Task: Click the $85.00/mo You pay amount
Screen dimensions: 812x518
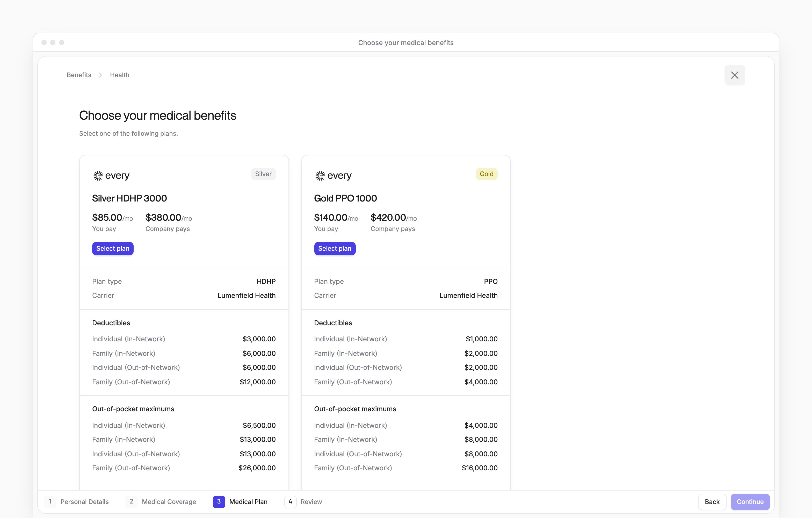Action: pos(112,218)
